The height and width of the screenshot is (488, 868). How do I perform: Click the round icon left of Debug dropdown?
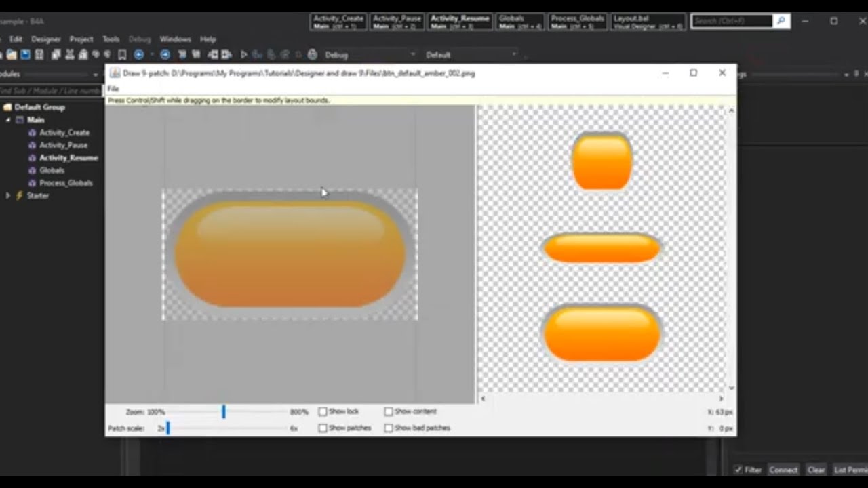point(312,54)
